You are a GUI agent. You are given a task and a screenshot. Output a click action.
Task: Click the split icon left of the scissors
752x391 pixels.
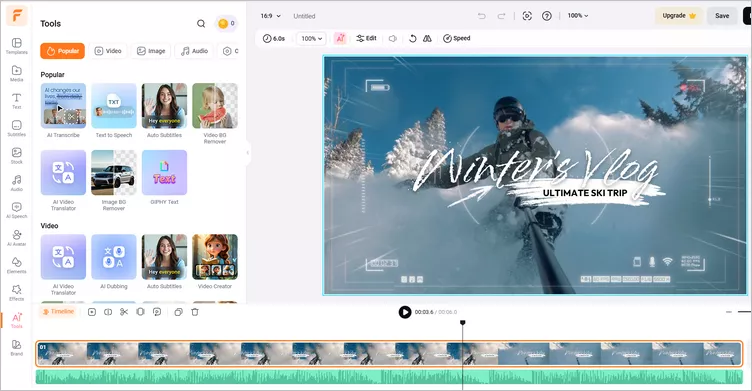[x=108, y=312]
